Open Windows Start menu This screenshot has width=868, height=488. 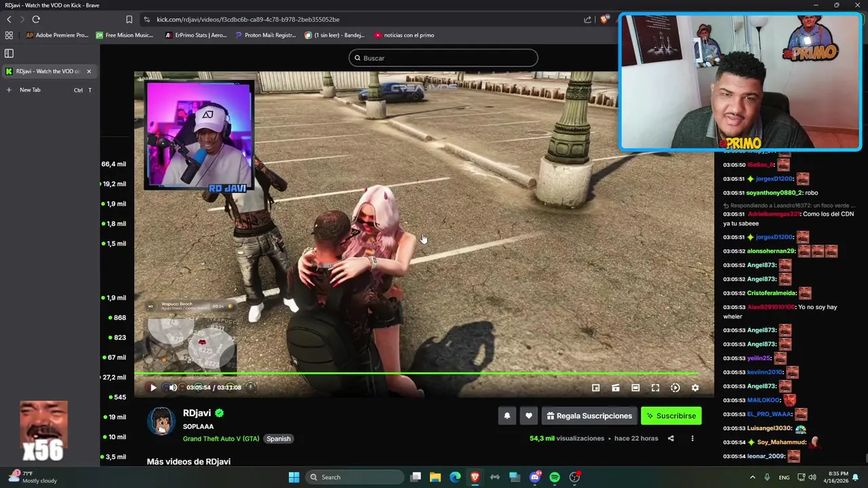294,477
